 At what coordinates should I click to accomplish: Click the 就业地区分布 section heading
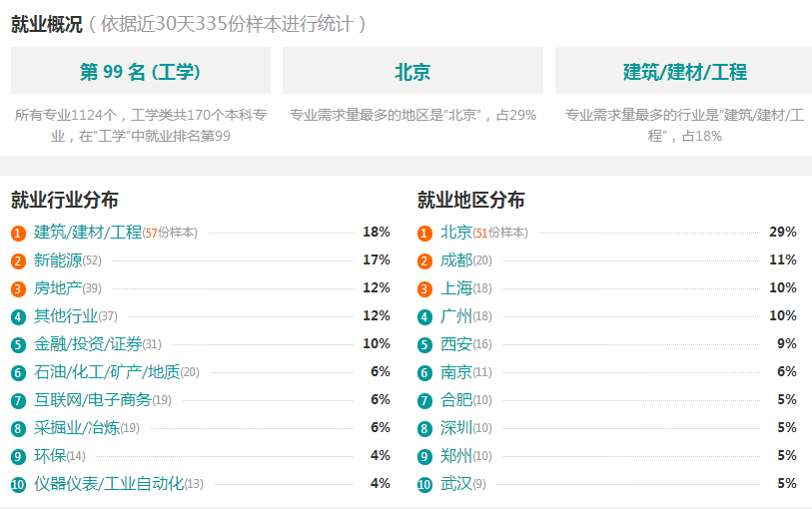click(470, 200)
